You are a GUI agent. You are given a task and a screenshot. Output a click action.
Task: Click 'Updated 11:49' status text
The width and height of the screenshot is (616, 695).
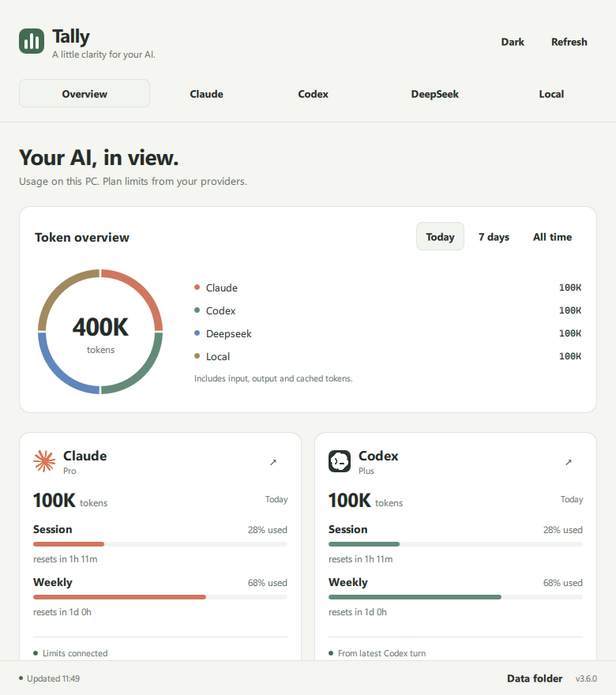tap(53, 678)
